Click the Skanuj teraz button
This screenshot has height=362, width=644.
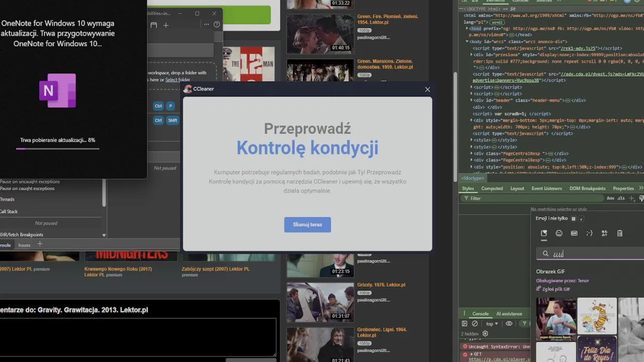pos(307,225)
